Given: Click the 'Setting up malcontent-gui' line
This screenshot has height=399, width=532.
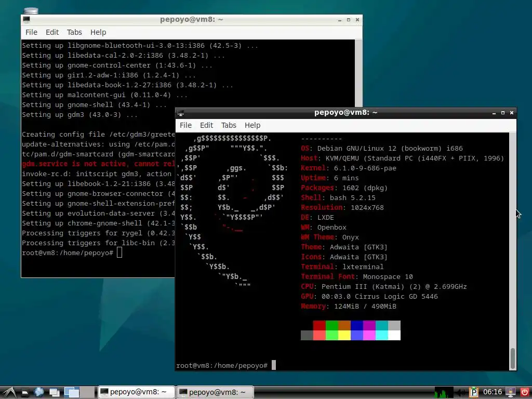Looking at the screenshot, I should [x=105, y=95].
